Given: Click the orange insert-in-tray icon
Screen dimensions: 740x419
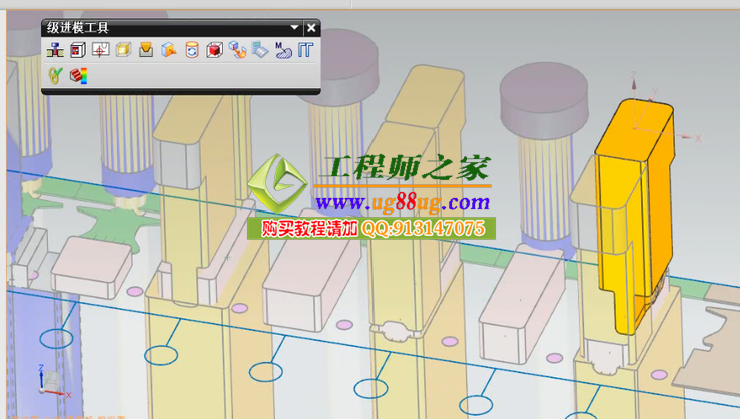Looking at the screenshot, I should (146, 50).
